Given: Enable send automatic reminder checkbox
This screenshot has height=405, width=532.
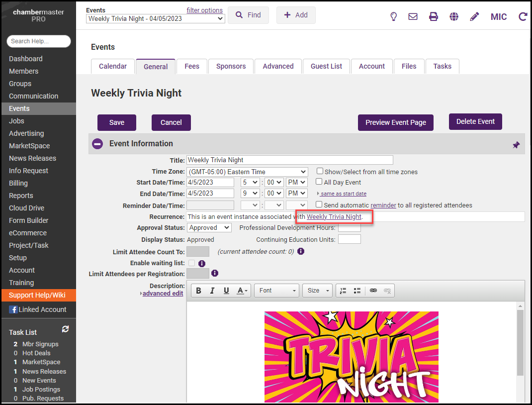Looking at the screenshot, I should (319, 204).
